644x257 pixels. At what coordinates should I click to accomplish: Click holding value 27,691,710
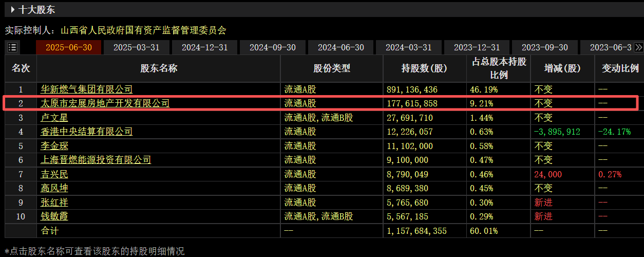(x=410, y=118)
